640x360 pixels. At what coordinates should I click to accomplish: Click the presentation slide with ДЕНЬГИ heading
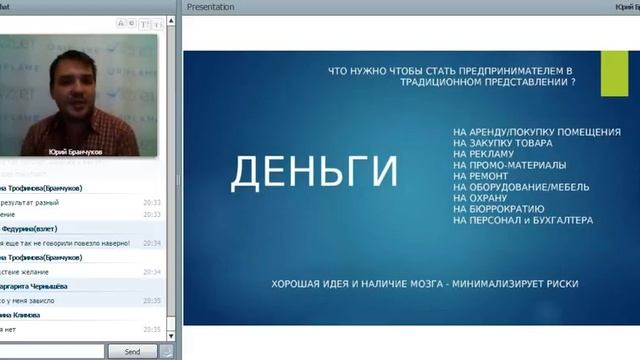pos(411,188)
